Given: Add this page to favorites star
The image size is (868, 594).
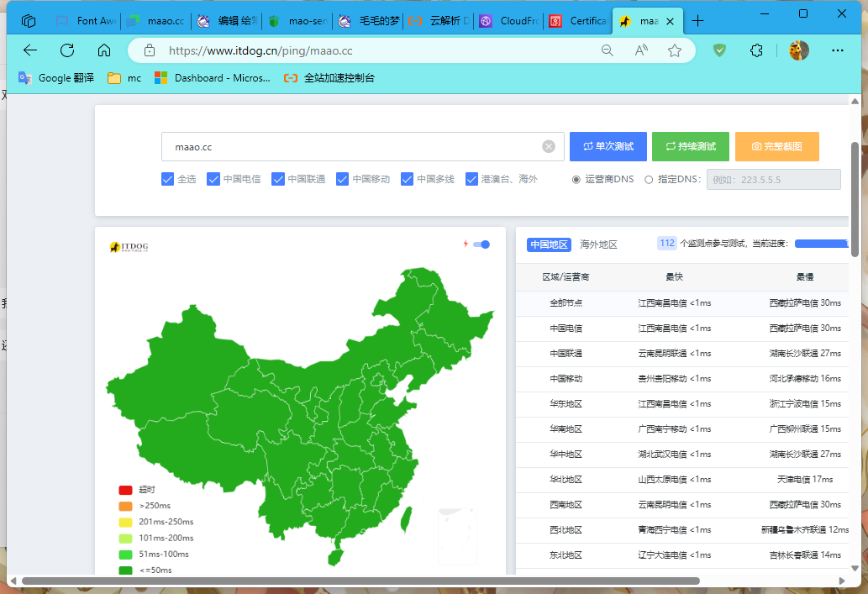Looking at the screenshot, I should [674, 50].
